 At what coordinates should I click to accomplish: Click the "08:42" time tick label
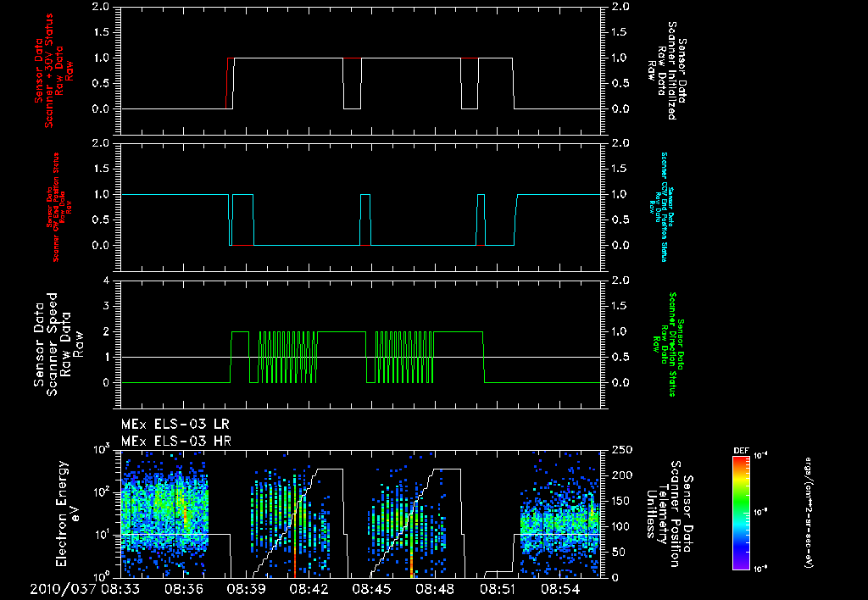309,589
